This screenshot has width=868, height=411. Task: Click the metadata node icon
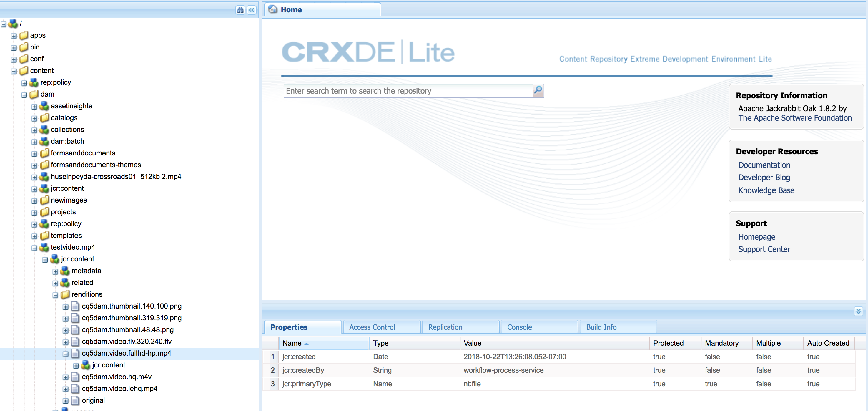65,271
